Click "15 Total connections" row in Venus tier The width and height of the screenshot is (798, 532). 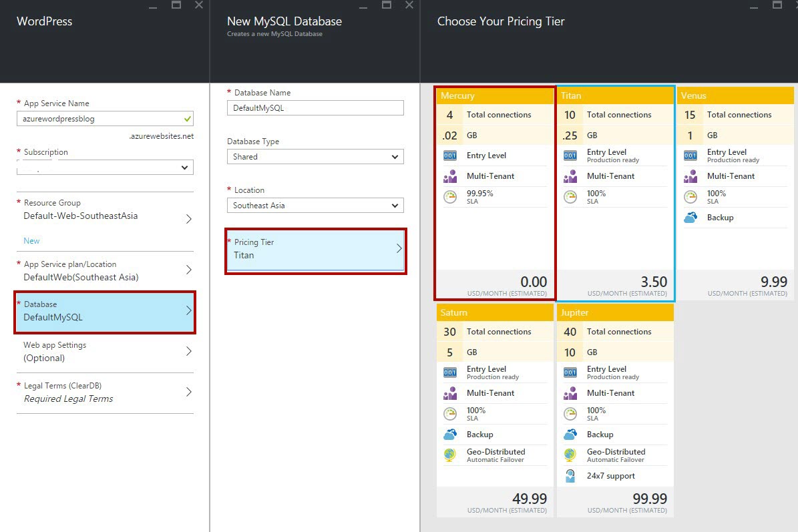coord(735,115)
